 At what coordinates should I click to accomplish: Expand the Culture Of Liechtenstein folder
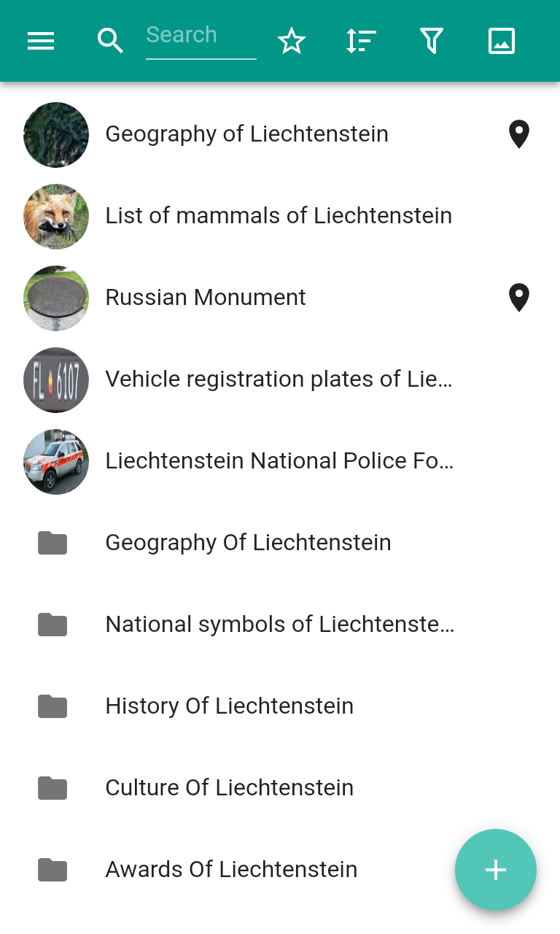point(229,788)
